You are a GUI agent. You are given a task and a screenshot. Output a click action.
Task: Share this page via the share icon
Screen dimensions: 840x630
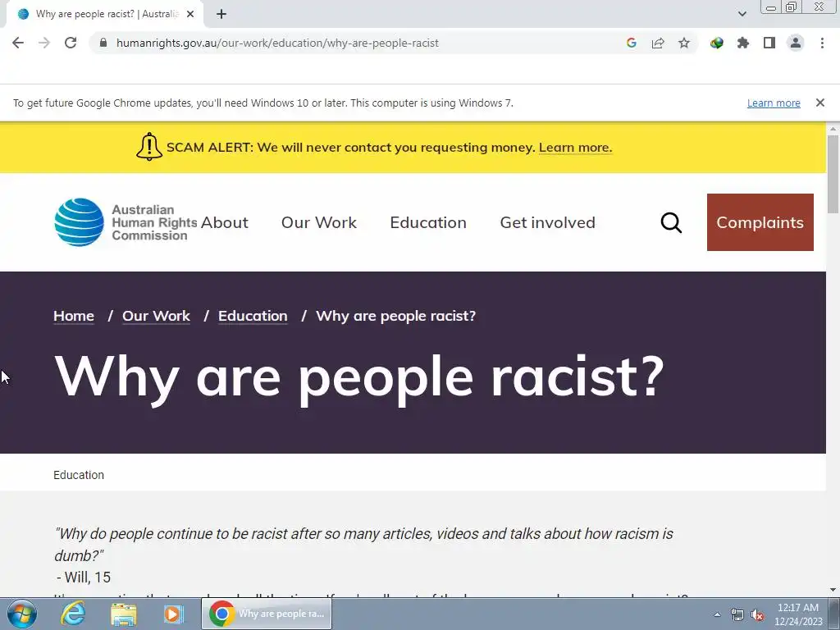pyautogui.click(x=658, y=43)
